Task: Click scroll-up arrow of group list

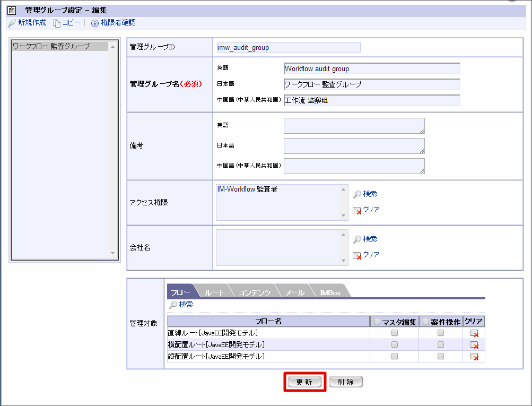Action: pos(112,47)
